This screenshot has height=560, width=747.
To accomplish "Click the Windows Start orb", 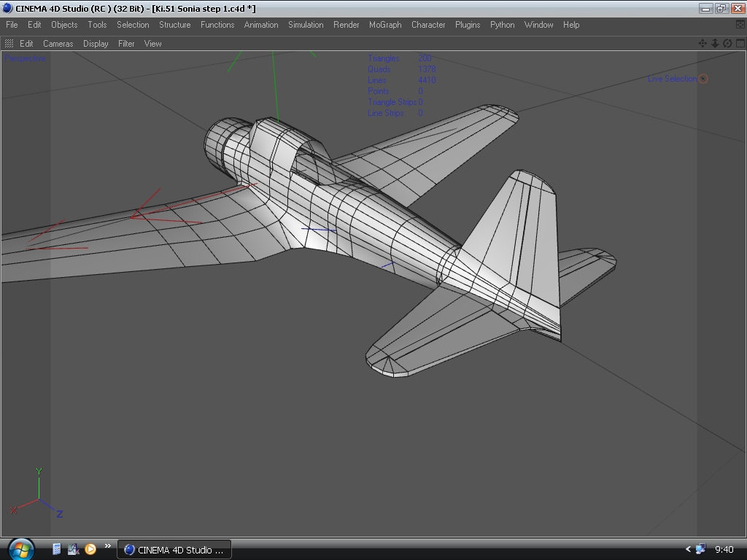I will click(x=20, y=549).
